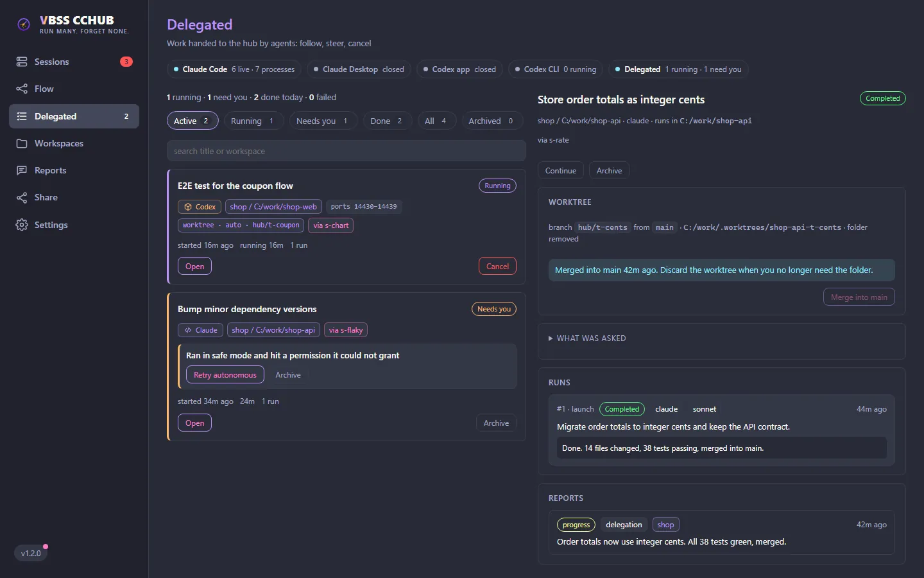Click the Delegated list icon in sidebar
The width and height of the screenshot is (924, 578).
[x=22, y=116]
